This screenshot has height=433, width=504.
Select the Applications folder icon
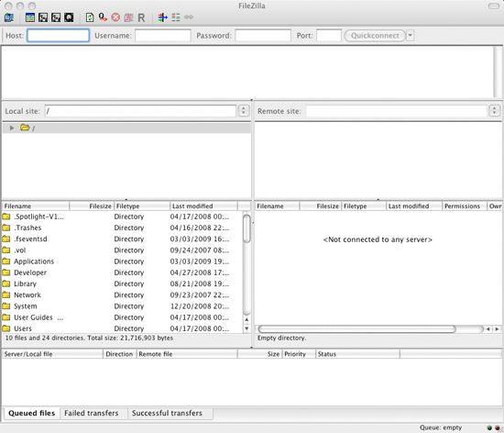(x=6, y=261)
